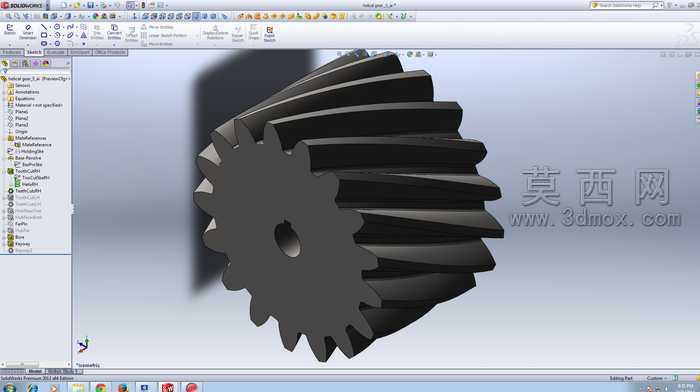Select the Smart Dimension tool

tap(28, 32)
